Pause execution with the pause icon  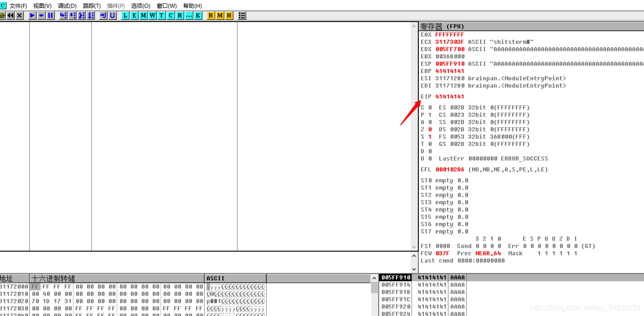[x=51, y=16]
